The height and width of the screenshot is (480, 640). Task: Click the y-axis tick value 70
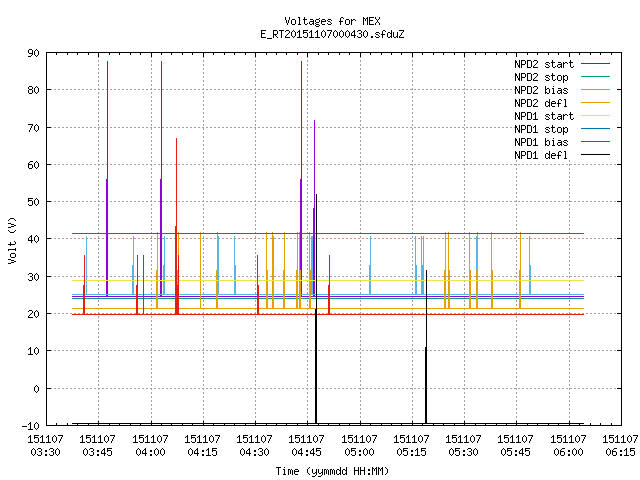[x=33, y=128]
